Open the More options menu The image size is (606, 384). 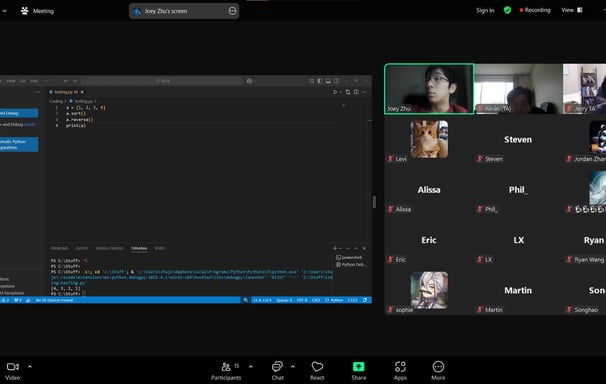pyautogui.click(x=438, y=371)
